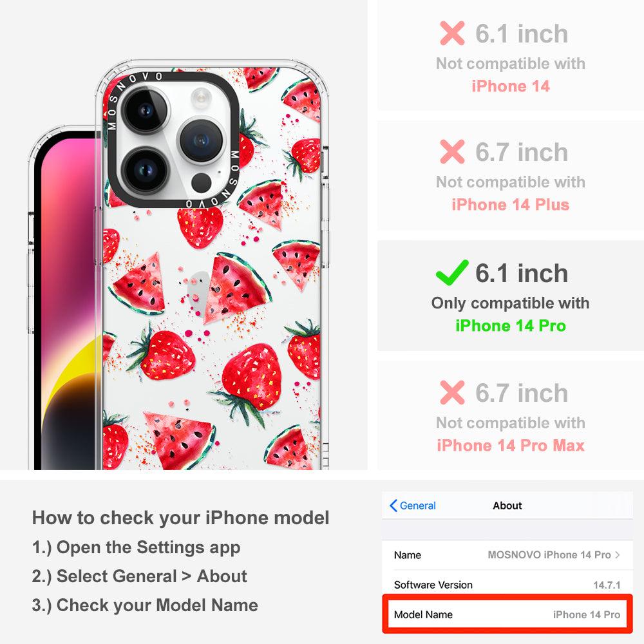
Task: Click the red X next to iPhone 14
Action: tap(452, 33)
